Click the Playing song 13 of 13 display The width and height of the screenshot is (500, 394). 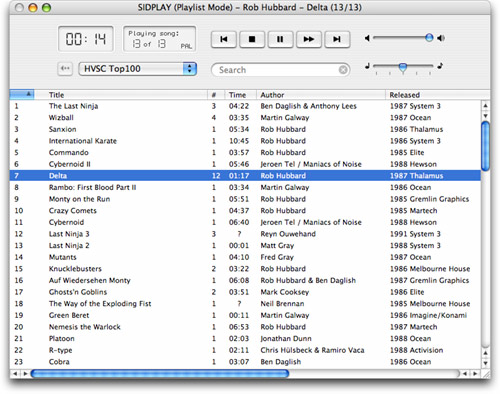pos(159,39)
